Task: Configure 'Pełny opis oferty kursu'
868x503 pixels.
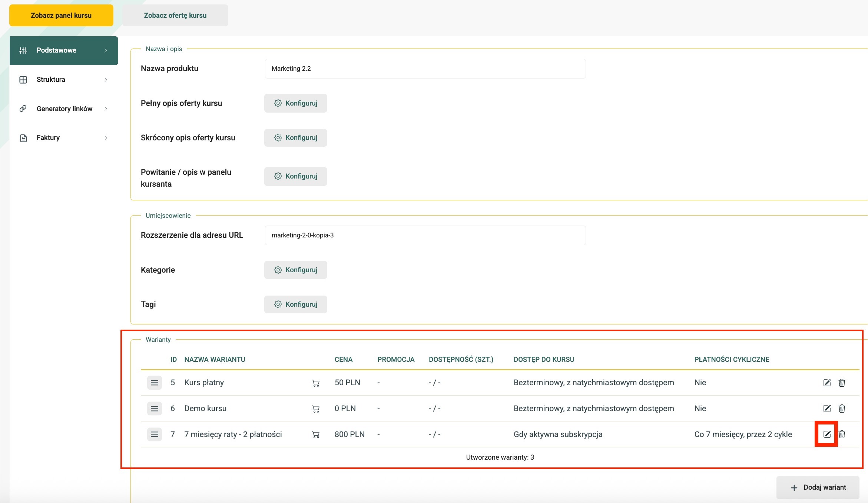Action: (296, 103)
